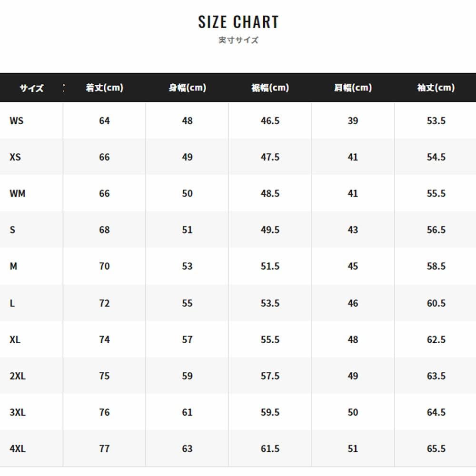Click the 着丈 value 70 for size M
This screenshot has width=476, height=476.
pos(104,267)
